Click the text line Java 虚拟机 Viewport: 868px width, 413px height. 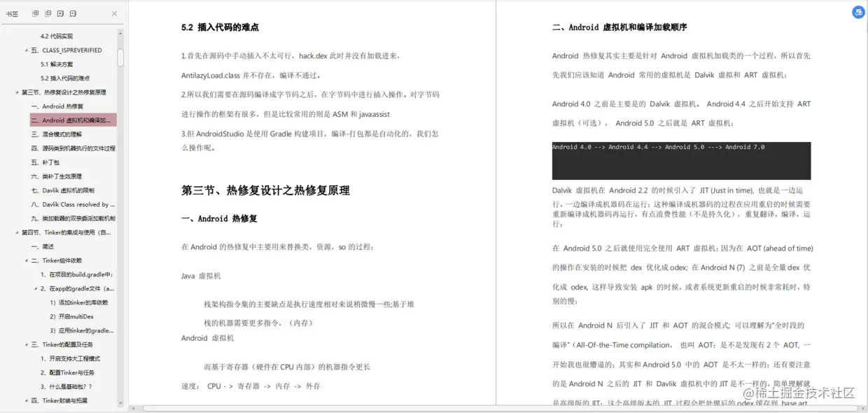(x=201, y=276)
